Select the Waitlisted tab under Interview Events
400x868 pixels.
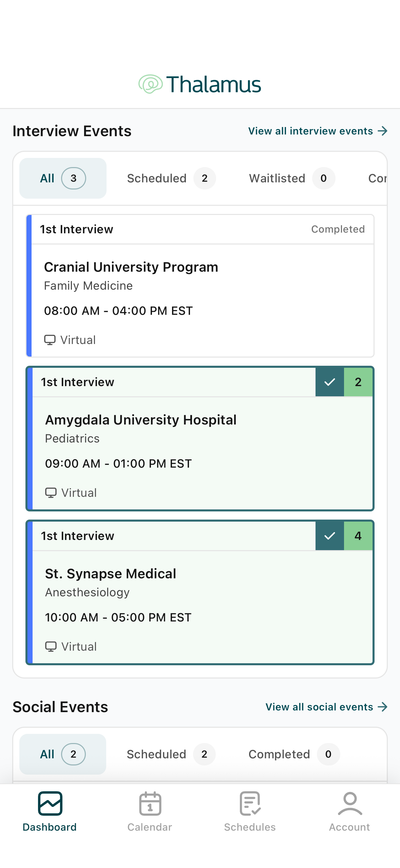pyautogui.click(x=292, y=178)
